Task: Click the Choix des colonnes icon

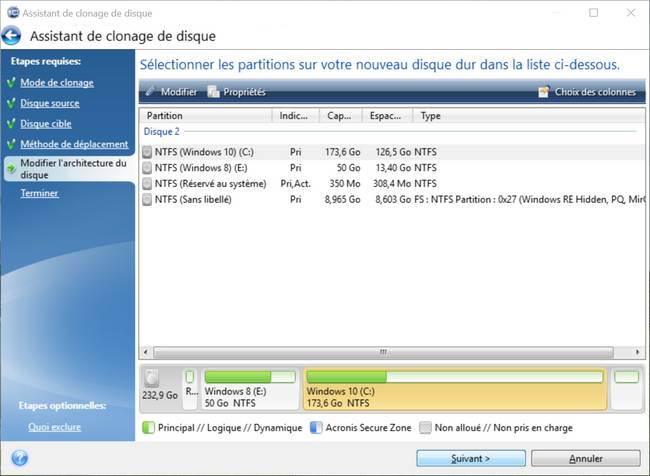Action: coord(544,92)
